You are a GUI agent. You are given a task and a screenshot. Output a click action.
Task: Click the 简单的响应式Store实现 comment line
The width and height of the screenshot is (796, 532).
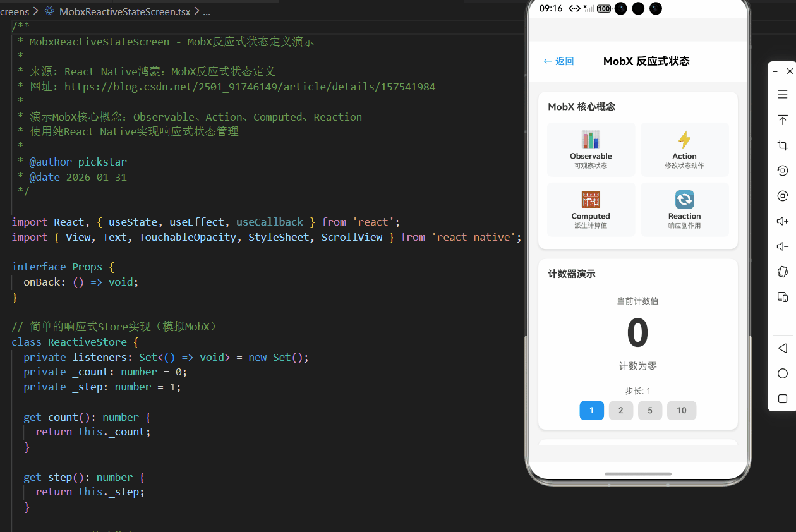(x=117, y=327)
